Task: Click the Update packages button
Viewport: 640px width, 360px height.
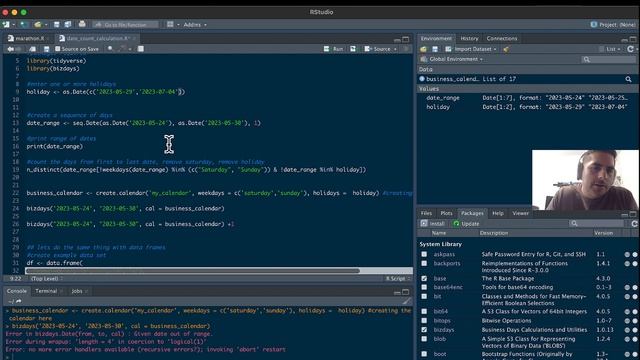Action: [466, 224]
